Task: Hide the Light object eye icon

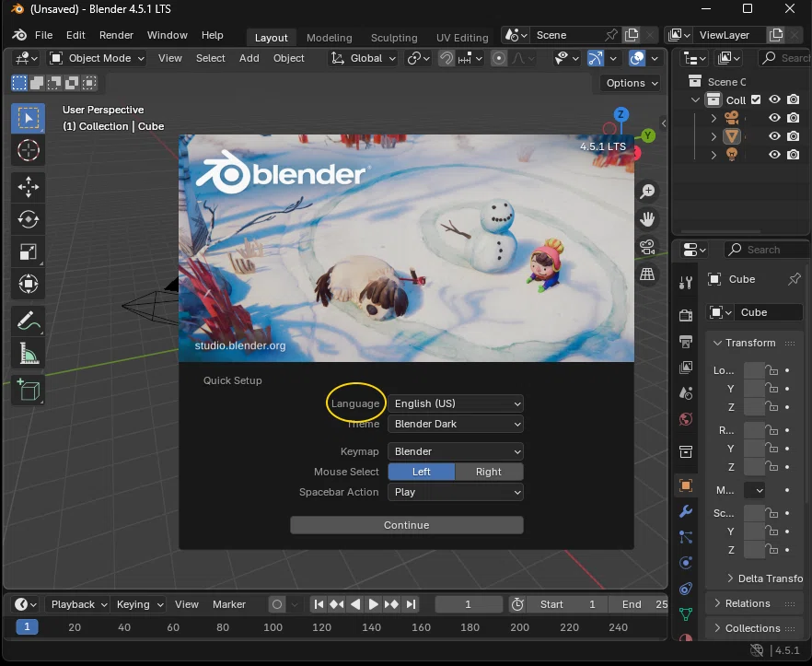Action: coord(774,155)
